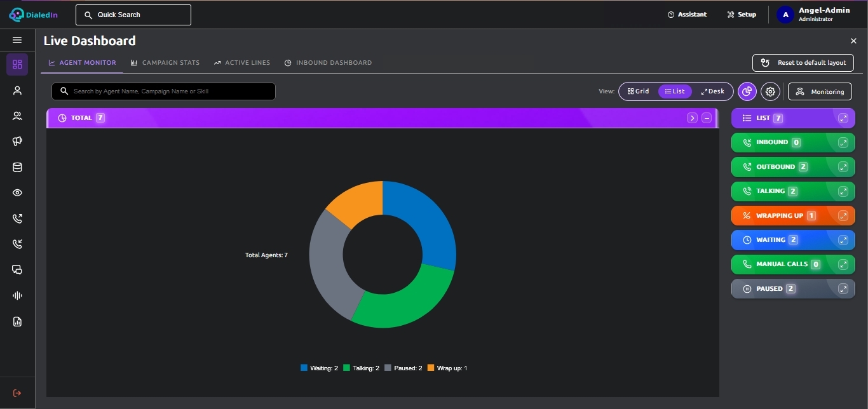Switch view to Desk
Viewport: 868px width, 409px height.
tap(712, 91)
